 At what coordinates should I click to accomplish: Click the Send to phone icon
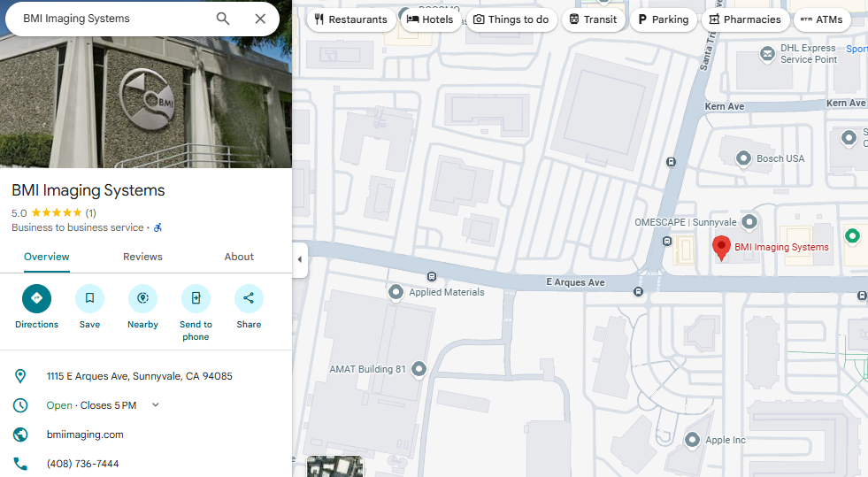coord(196,298)
